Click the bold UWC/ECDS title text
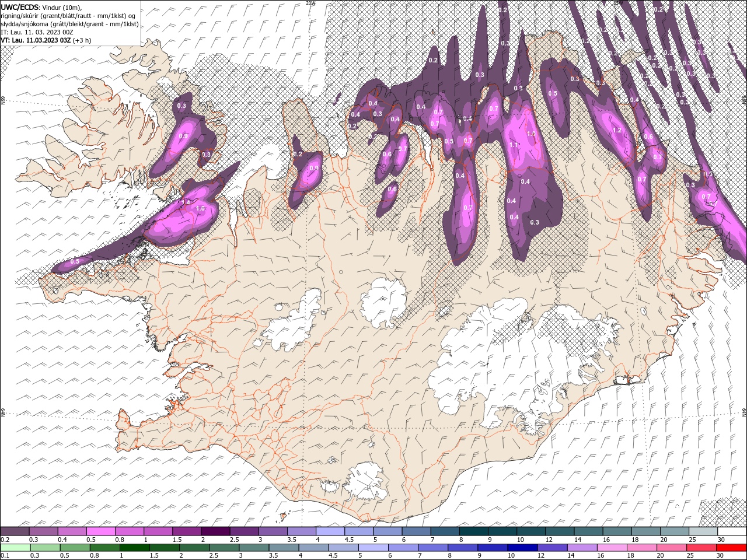747x560 pixels. tap(20, 7)
